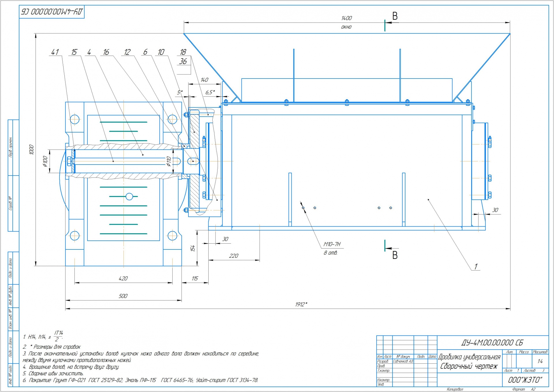554x392 pixels.
Task: Click the "Т.контр." row label
Action: point(383,371)
